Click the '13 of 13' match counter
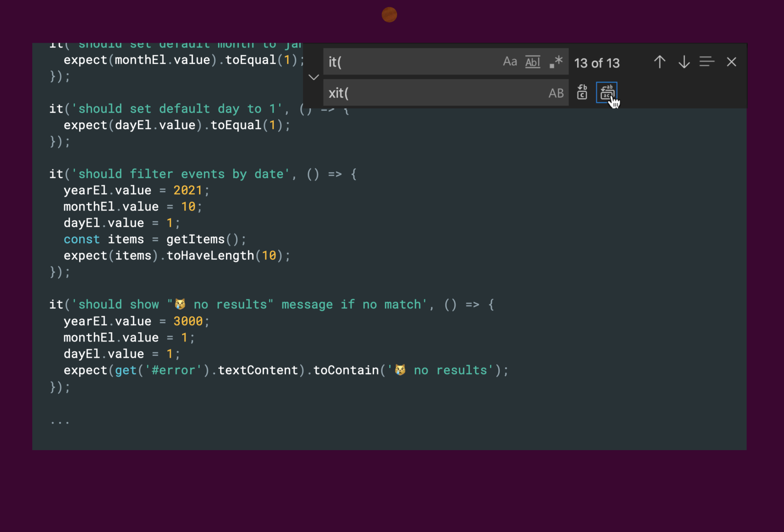784x532 pixels. (x=596, y=63)
